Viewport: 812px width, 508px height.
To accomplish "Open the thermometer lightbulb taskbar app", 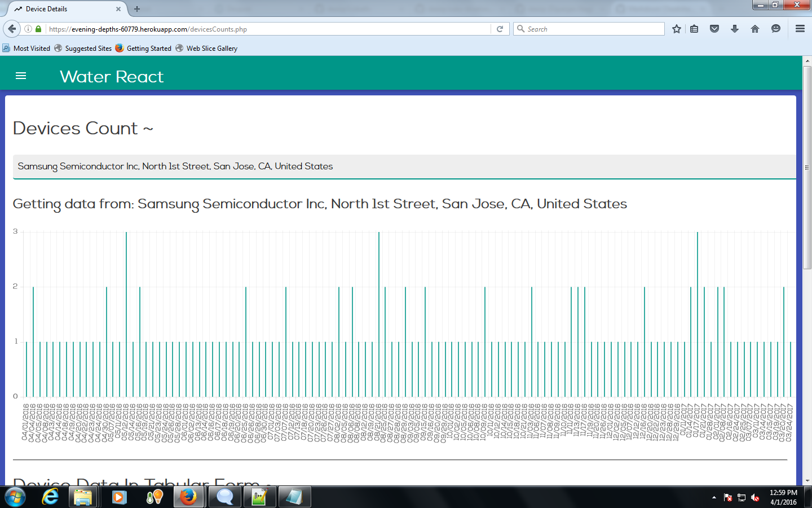I will pos(154,497).
